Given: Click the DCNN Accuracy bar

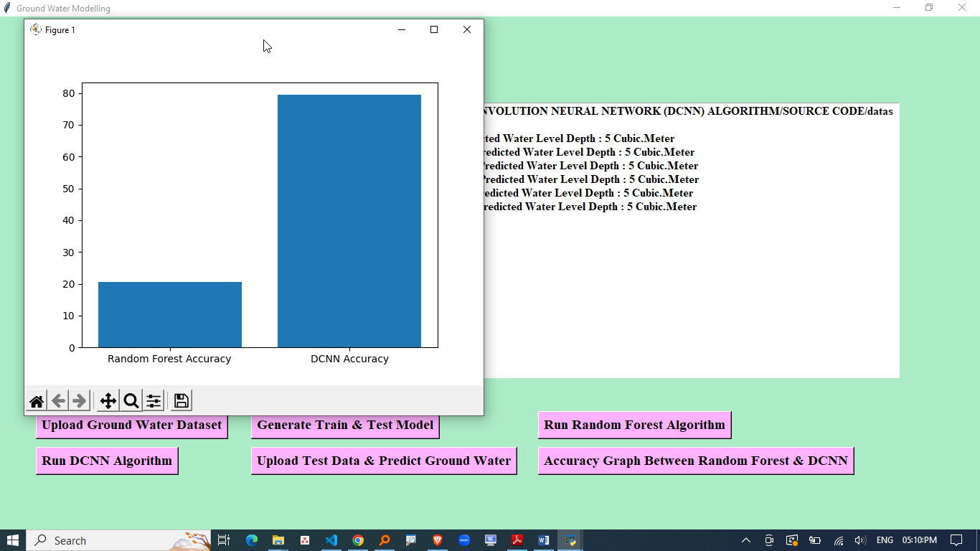Looking at the screenshot, I should [x=349, y=221].
